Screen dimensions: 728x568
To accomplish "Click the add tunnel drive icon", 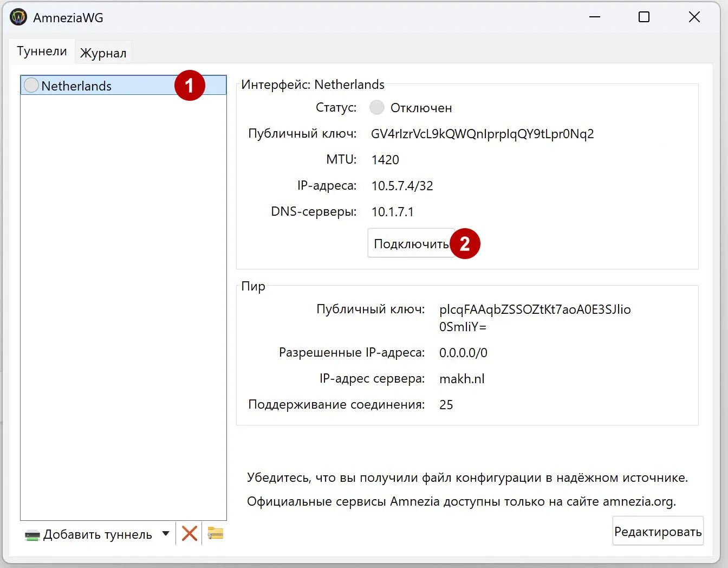I will point(32,534).
